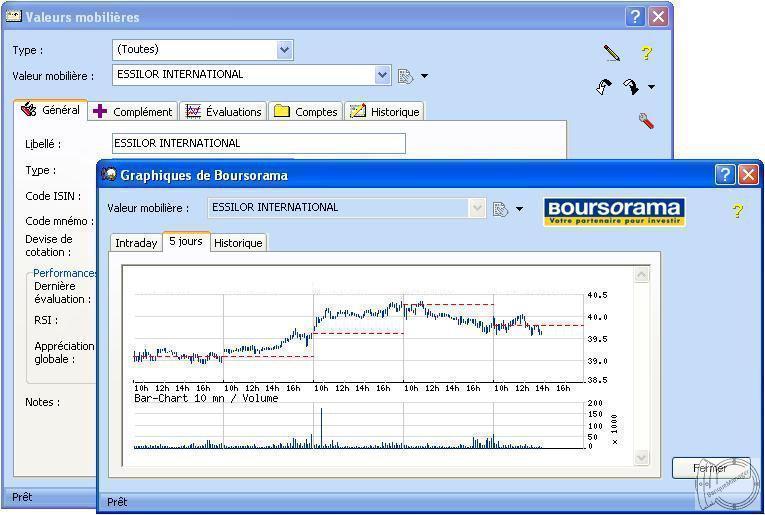Screen dimensions: 765x515
Task: Click the Libellé text field
Action: [258, 143]
